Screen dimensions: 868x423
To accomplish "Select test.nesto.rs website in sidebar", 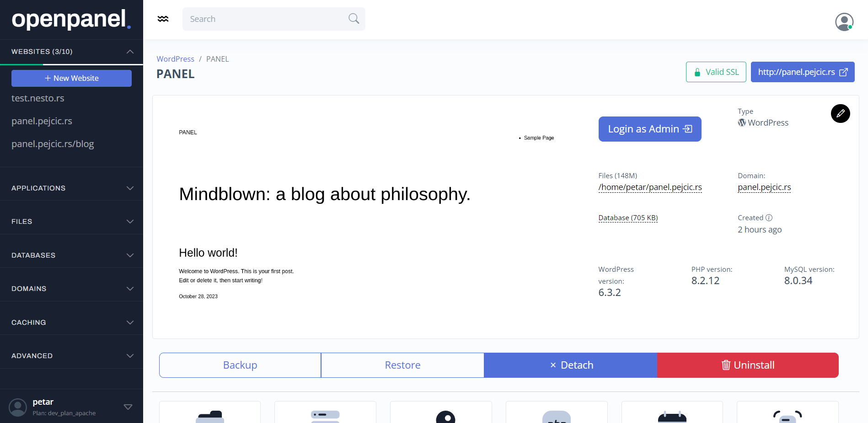I will click(38, 98).
